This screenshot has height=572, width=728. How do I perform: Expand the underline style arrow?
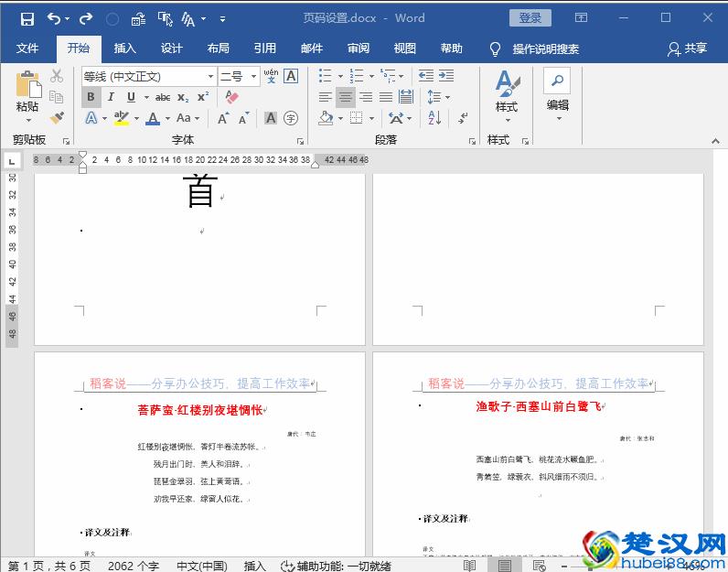point(146,97)
